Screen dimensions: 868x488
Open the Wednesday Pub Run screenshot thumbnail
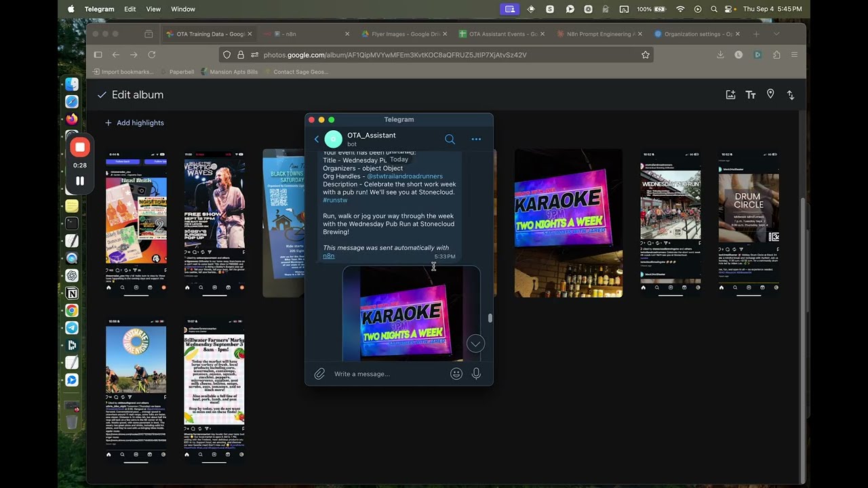click(671, 223)
